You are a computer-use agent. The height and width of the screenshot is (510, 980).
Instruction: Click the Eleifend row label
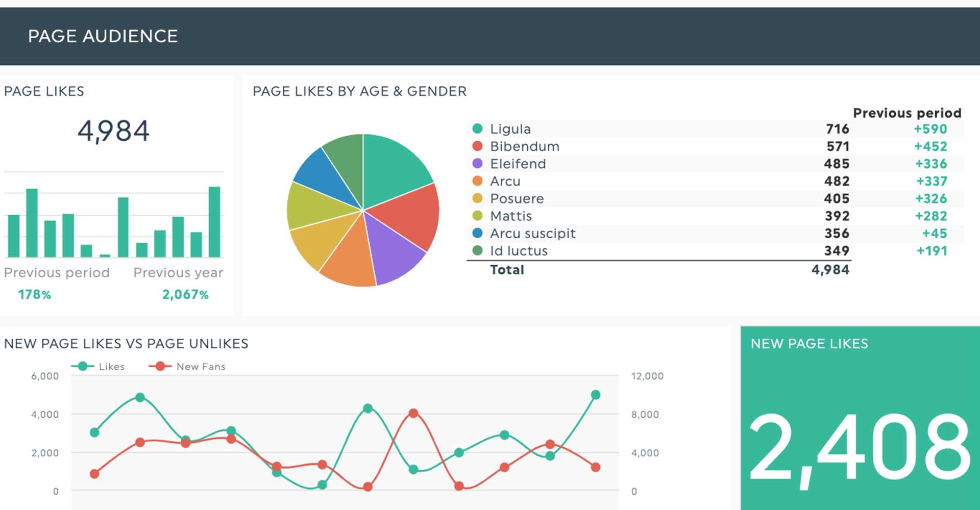pos(518,164)
